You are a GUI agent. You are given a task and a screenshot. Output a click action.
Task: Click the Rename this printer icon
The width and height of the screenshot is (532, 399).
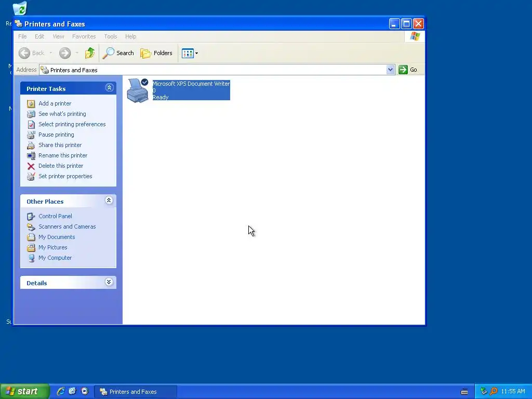pyautogui.click(x=31, y=156)
